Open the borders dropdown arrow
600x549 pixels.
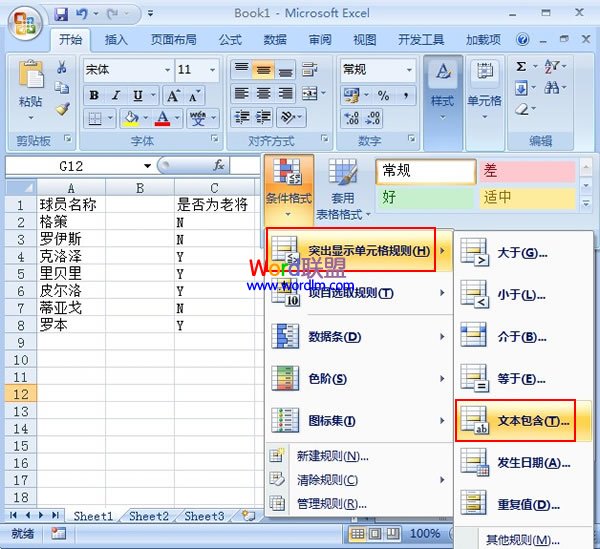[x=110, y=118]
